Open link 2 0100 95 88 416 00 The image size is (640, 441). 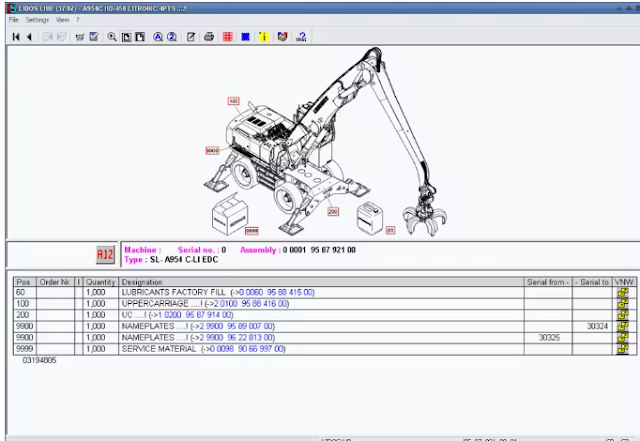point(251,304)
